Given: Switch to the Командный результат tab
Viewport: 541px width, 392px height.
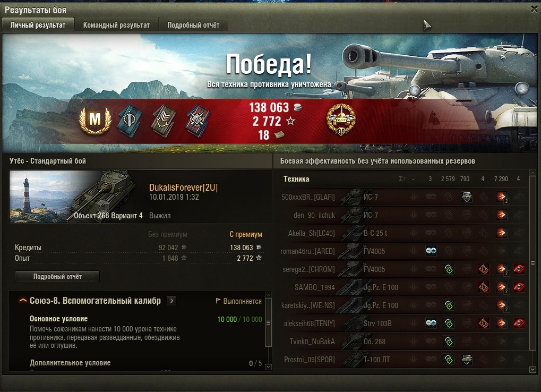Looking at the screenshot, I should (x=116, y=25).
